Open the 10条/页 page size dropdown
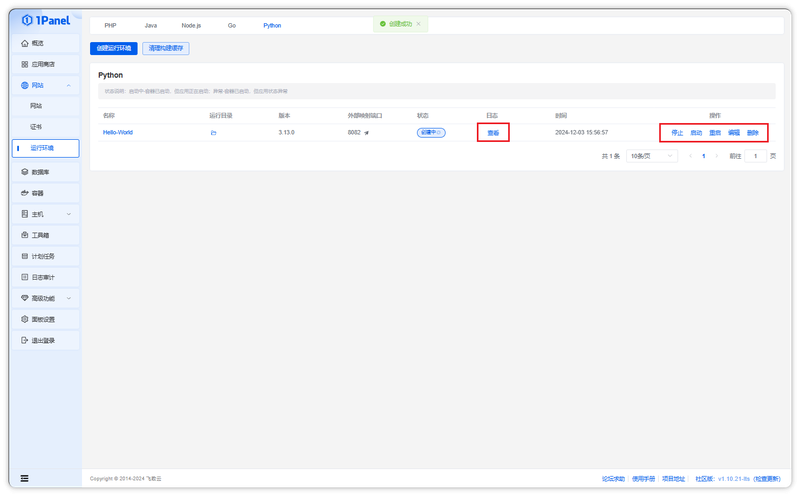The image size is (800, 496). click(652, 156)
